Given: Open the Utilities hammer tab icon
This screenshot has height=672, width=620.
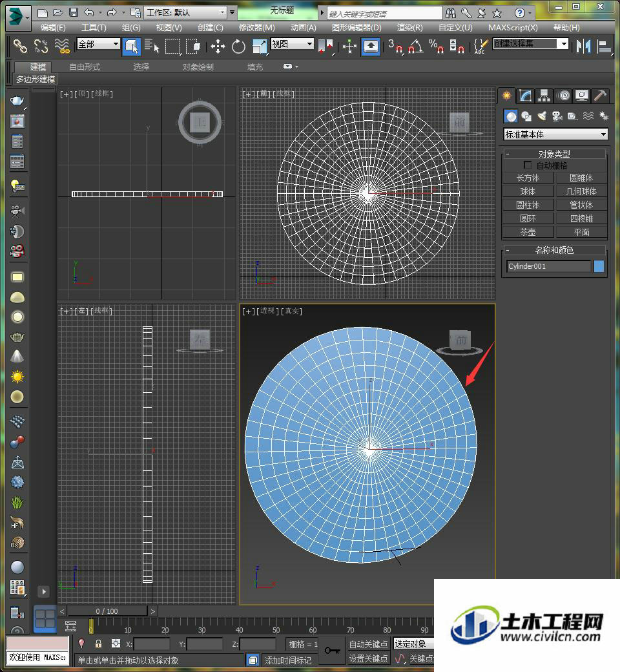Looking at the screenshot, I should click(x=600, y=96).
